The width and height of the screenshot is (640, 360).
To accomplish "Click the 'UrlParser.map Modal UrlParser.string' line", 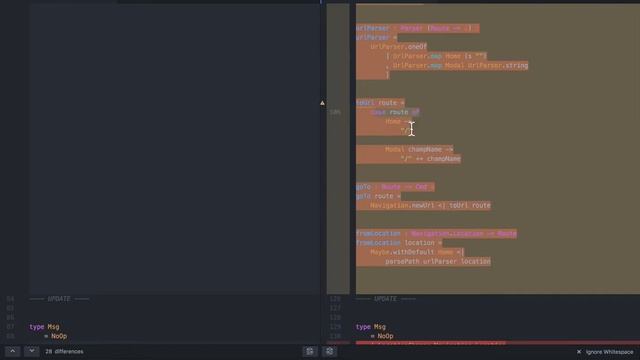I will click(457, 65).
